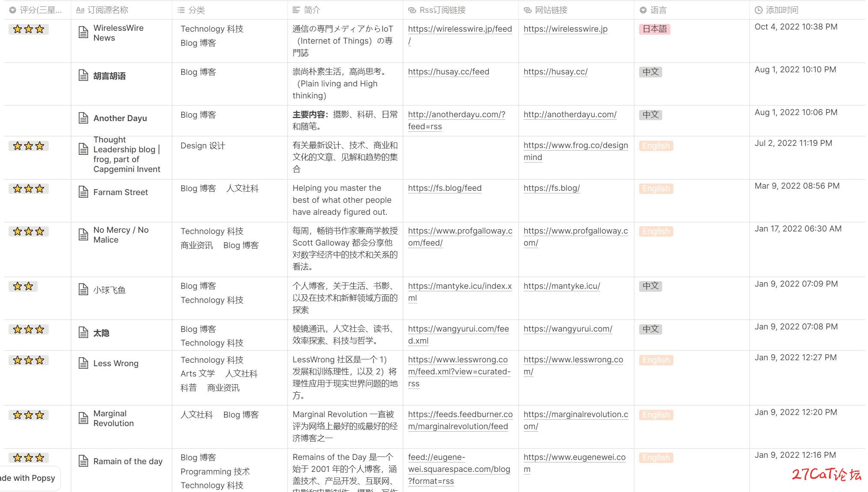868x492 pixels.
Task: Open the wangyurui.com/feed.xml link
Action: (458, 335)
